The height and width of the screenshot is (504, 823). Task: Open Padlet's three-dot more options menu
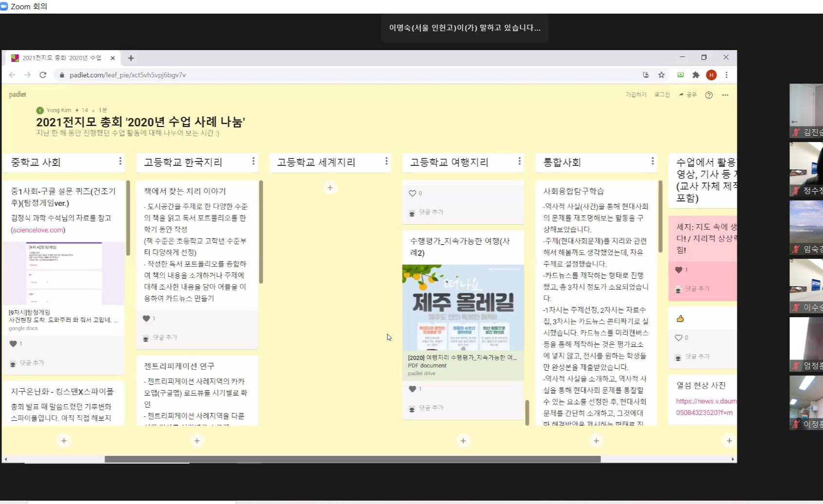click(x=725, y=95)
